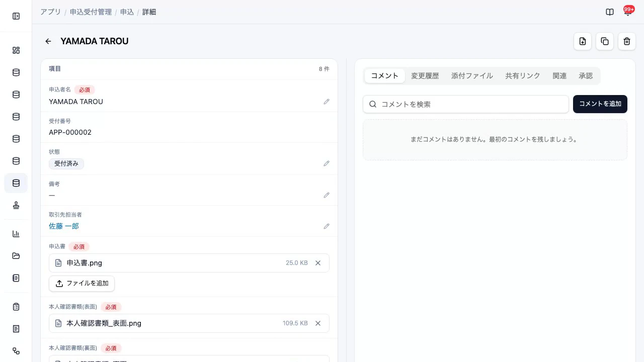Switch to the 添付ファイル tab
The height and width of the screenshot is (362, 644).
(472, 76)
